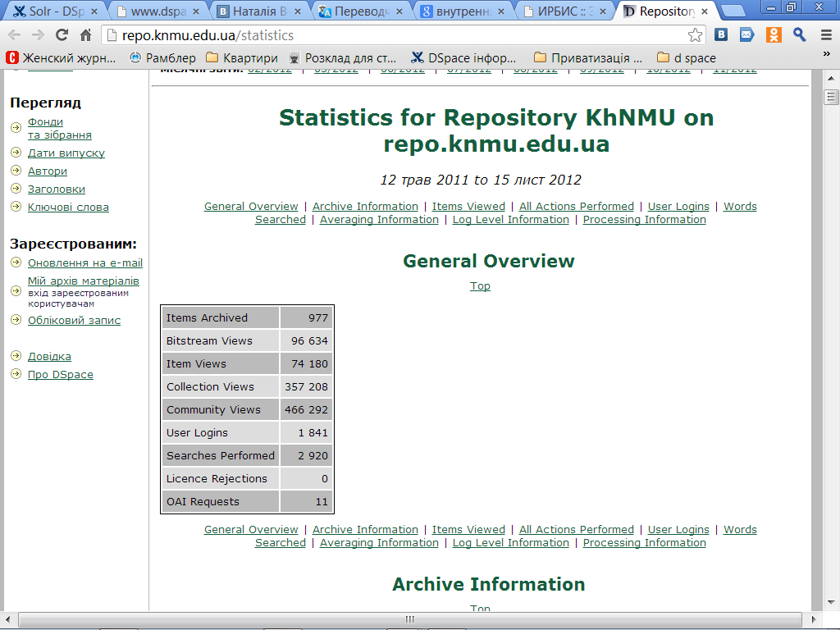
Task: Click arrow bullet icon beside Обліковий запис
Action: click(16, 319)
